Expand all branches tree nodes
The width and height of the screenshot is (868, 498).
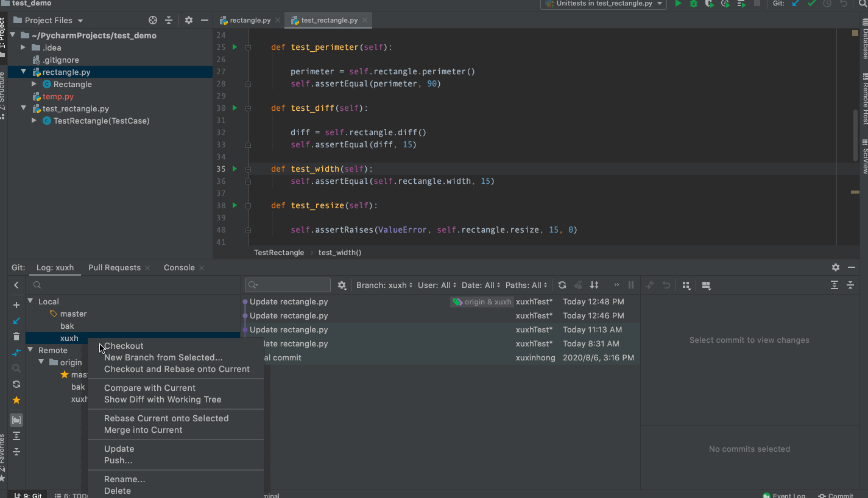coord(16,436)
